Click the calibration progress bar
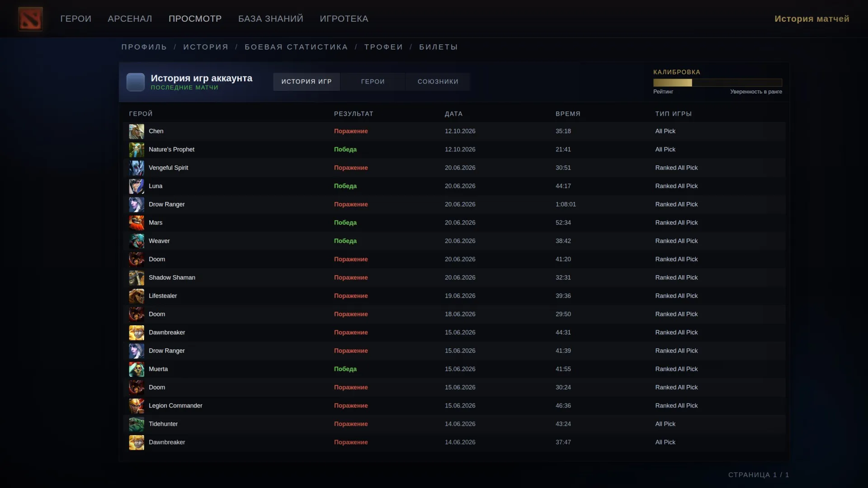 tap(717, 83)
